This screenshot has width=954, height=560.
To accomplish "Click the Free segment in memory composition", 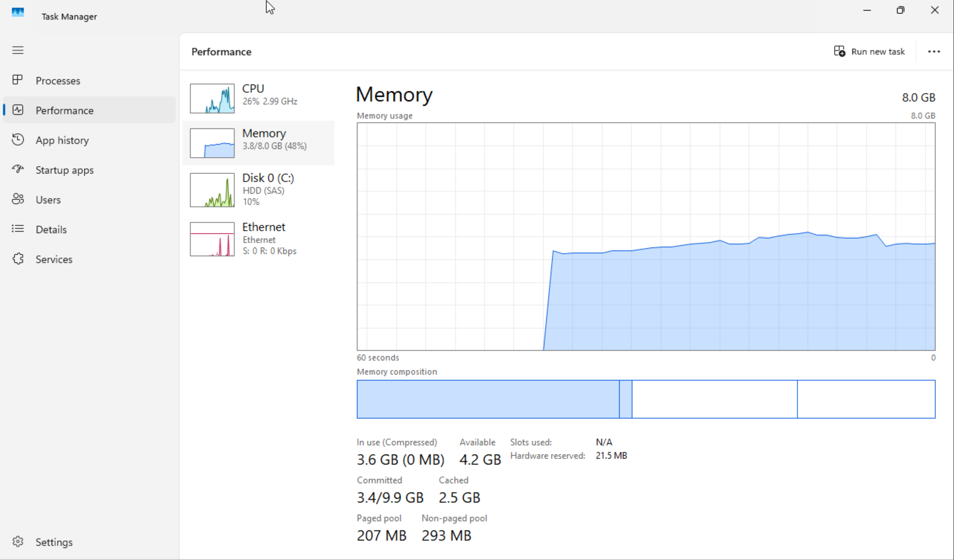I will (866, 399).
